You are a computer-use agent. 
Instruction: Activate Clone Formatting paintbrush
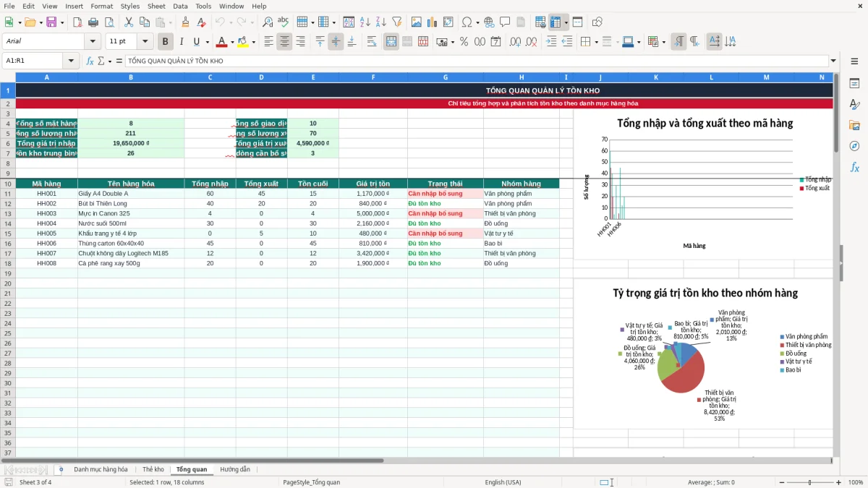click(x=185, y=22)
